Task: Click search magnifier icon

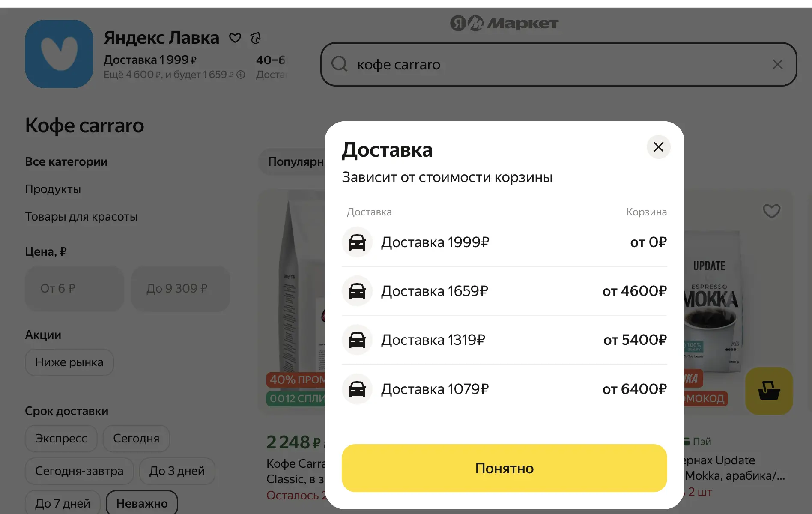Action: point(339,64)
